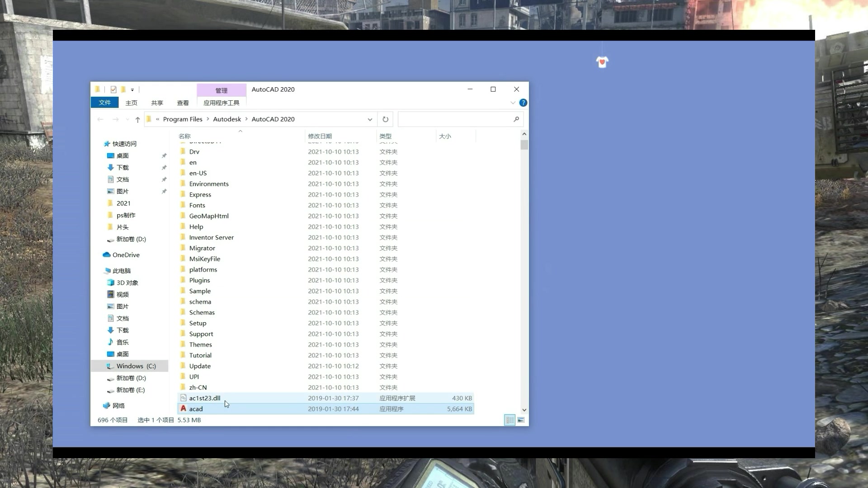Click the vertical scrollbar down arrow
This screenshot has width=868, height=488.
point(524,410)
